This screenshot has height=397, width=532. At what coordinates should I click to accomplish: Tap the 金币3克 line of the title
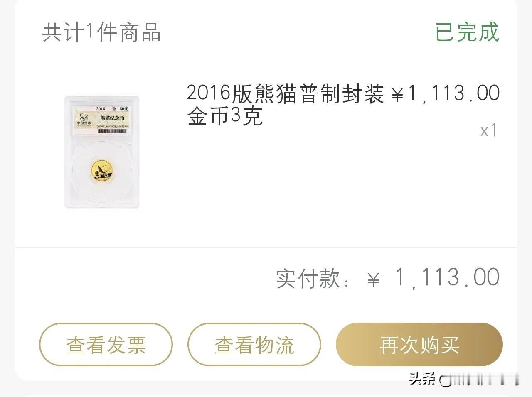point(225,116)
